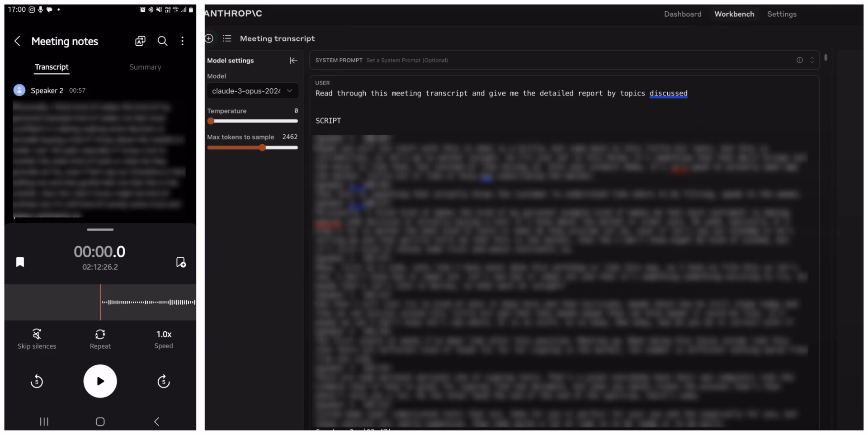The width and height of the screenshot is (868, 435).
Task: Switch to the Summary tab
Action: click(145, 67)
